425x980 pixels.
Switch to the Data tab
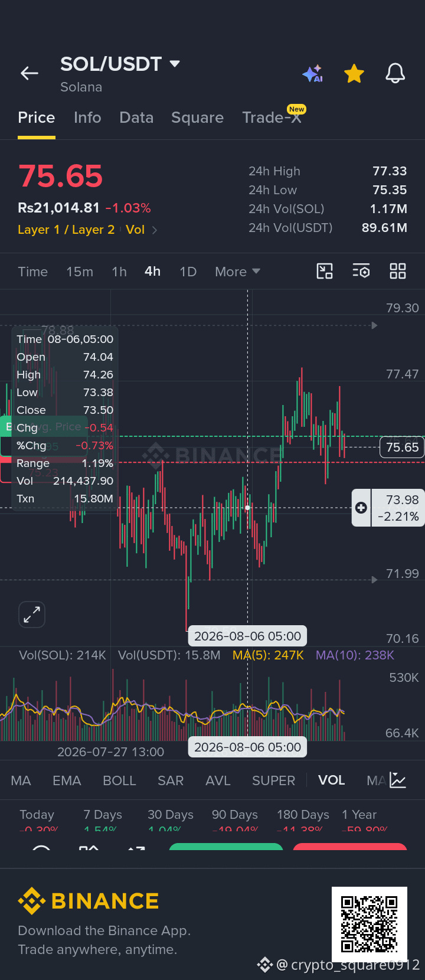click(136, 117)
